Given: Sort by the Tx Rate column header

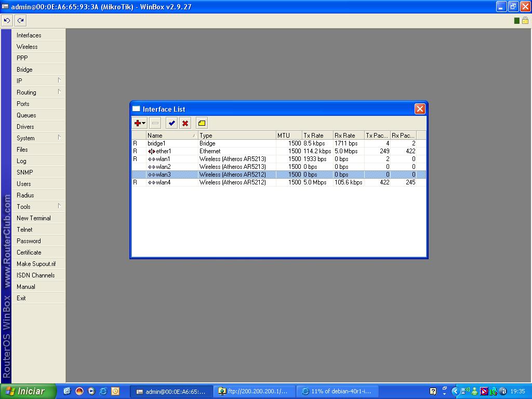Looking at the screenshot, I should (317, 136).
